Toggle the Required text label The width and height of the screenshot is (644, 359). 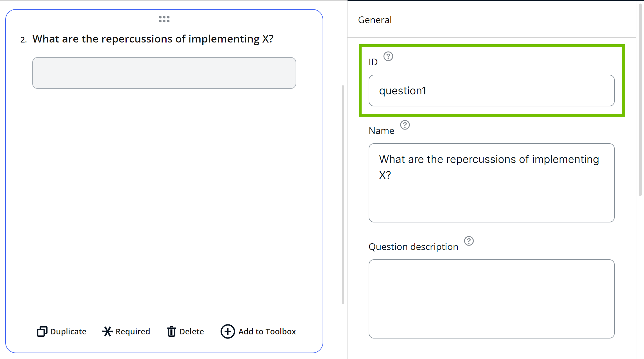point(133,331)
